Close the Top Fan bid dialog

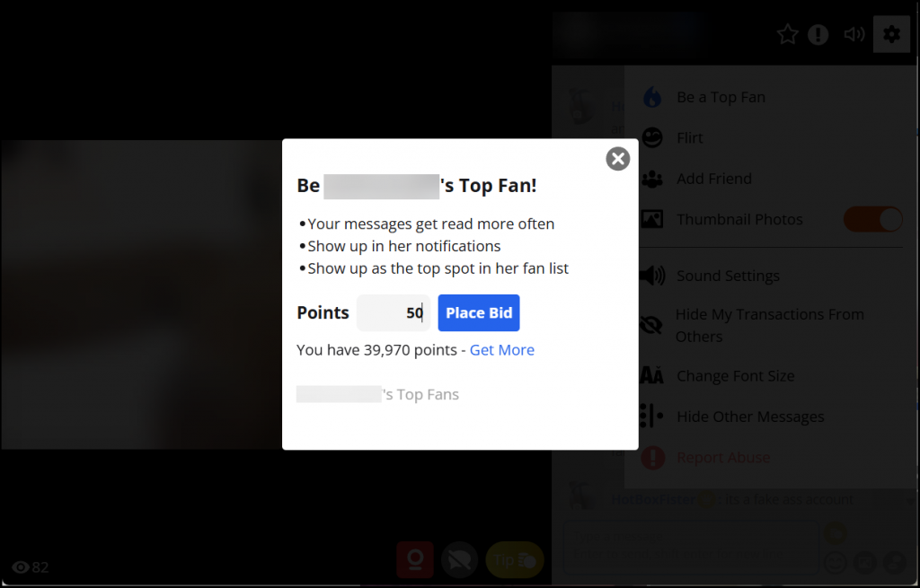point(617,159)
